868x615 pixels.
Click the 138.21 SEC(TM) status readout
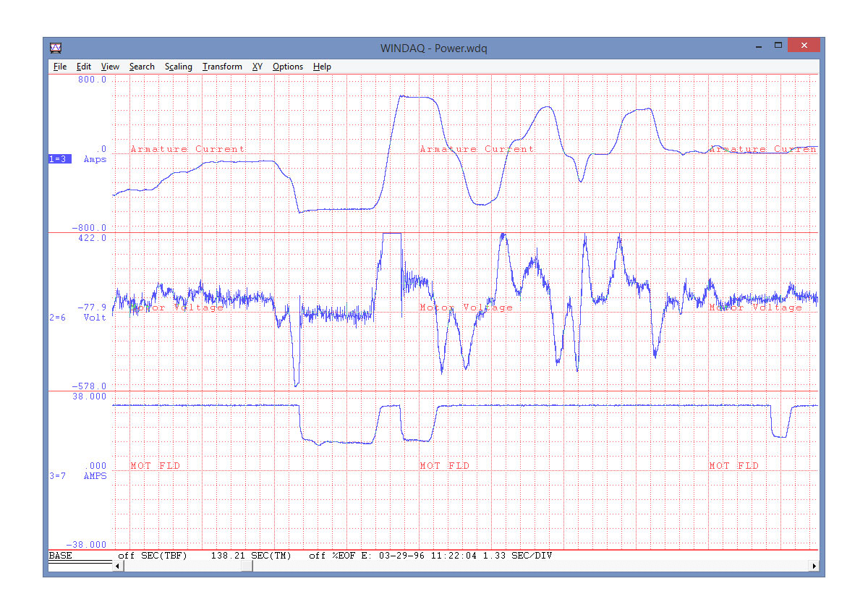point(251,556)
